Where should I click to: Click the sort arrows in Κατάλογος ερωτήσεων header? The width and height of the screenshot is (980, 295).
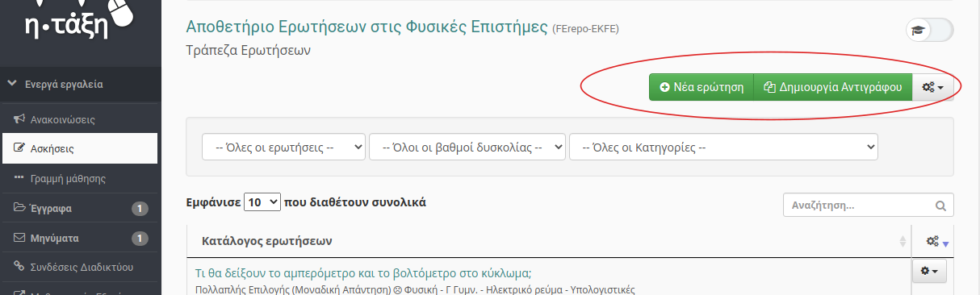[903, 242]
